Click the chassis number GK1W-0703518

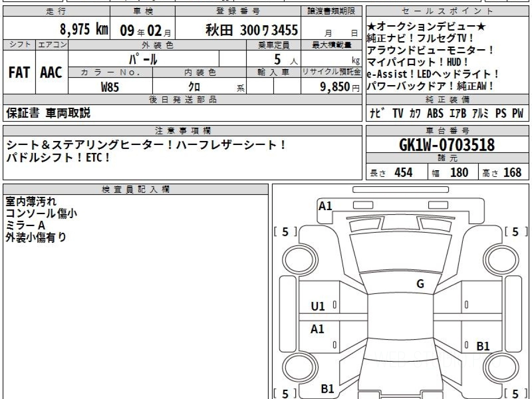click(x=447, y=145)
